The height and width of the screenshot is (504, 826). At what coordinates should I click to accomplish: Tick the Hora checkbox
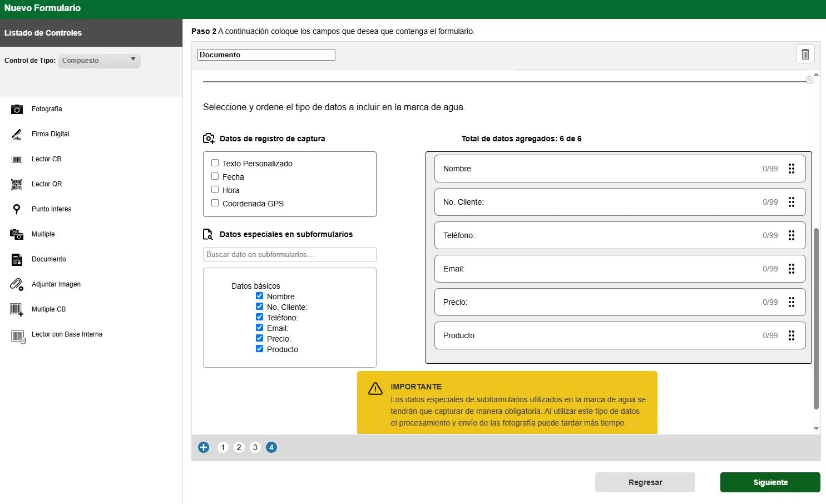215,190
